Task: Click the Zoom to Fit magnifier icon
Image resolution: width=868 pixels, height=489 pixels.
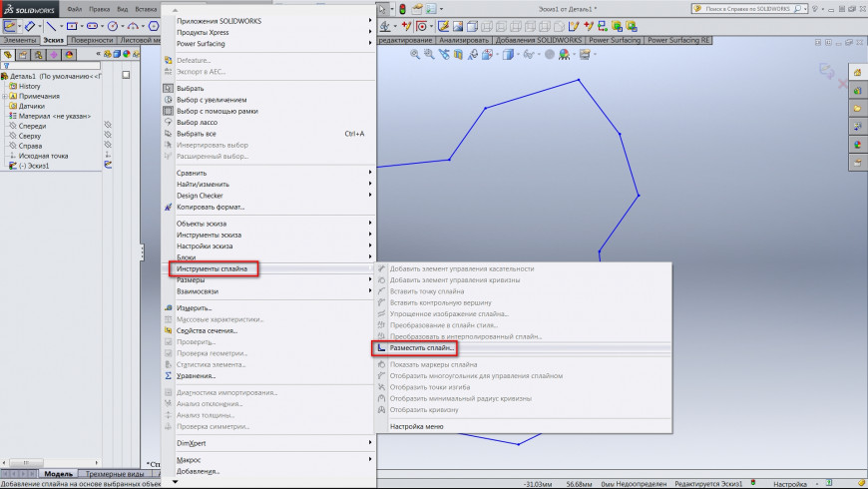Action: [x=415, y=54]
